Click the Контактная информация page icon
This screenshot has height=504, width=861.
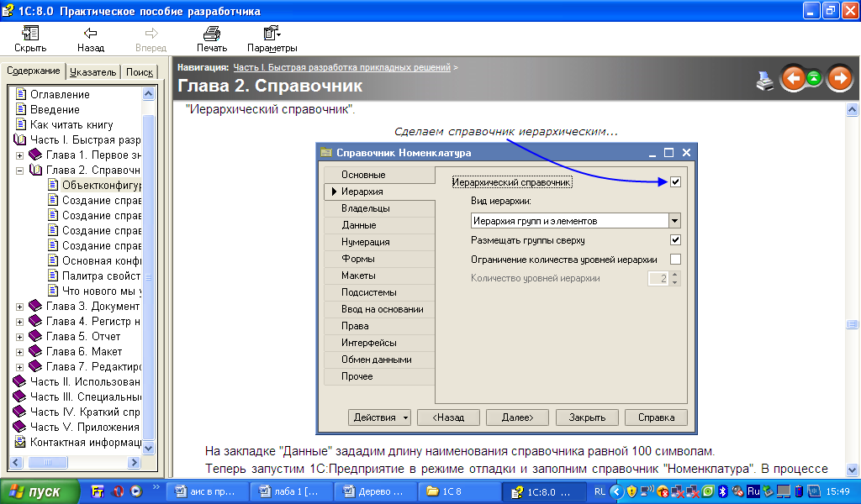(x=20, y=442)
